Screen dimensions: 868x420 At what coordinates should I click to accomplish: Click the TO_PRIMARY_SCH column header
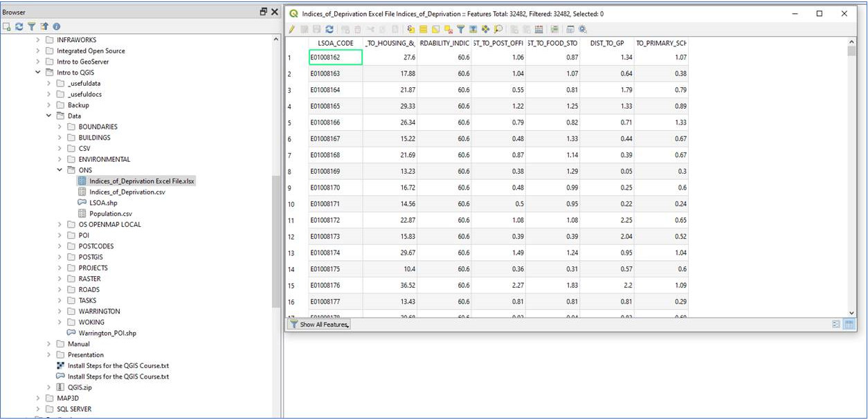point(661,43)
